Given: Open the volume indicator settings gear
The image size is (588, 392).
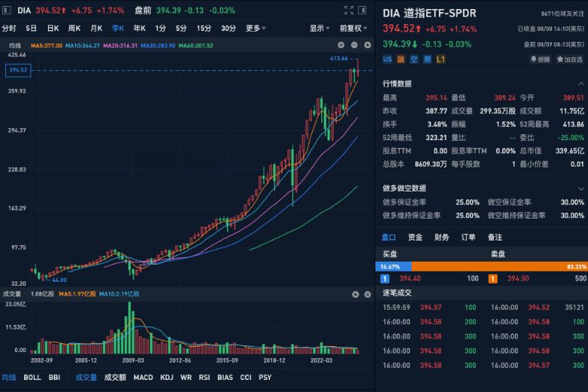Looking at the screenshot, I should pyautogui.click(x=355, y=295).
